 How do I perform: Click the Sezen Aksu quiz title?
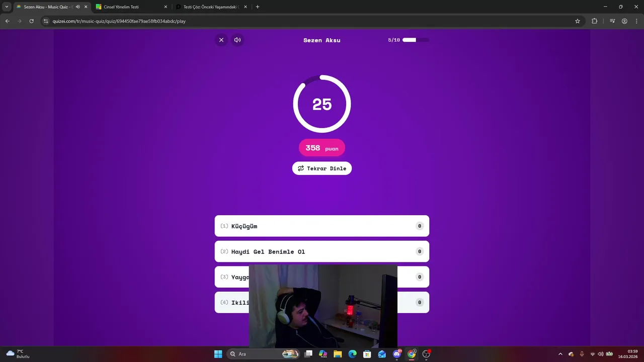pyautogui.click(x=322, y=40)
